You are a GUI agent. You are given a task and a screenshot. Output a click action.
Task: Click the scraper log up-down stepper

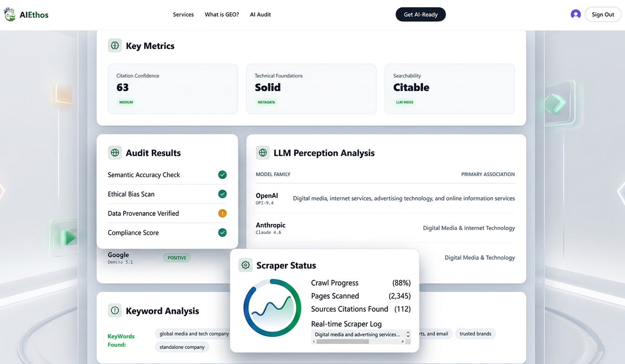point(408,334)
